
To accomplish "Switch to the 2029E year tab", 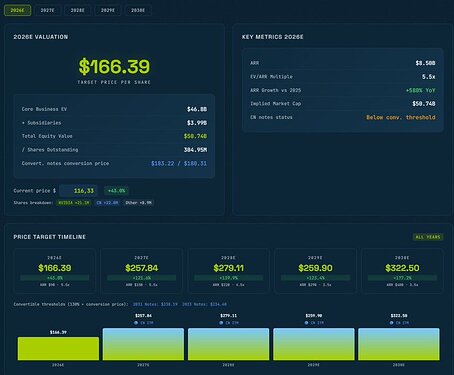I will point(108,10).
